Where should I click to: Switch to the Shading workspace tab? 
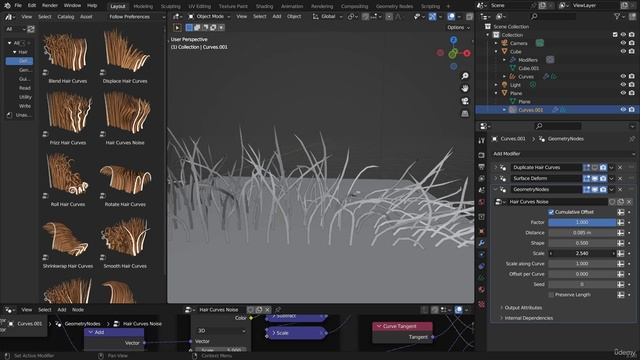pyautogui.click(x=264, y=7)
